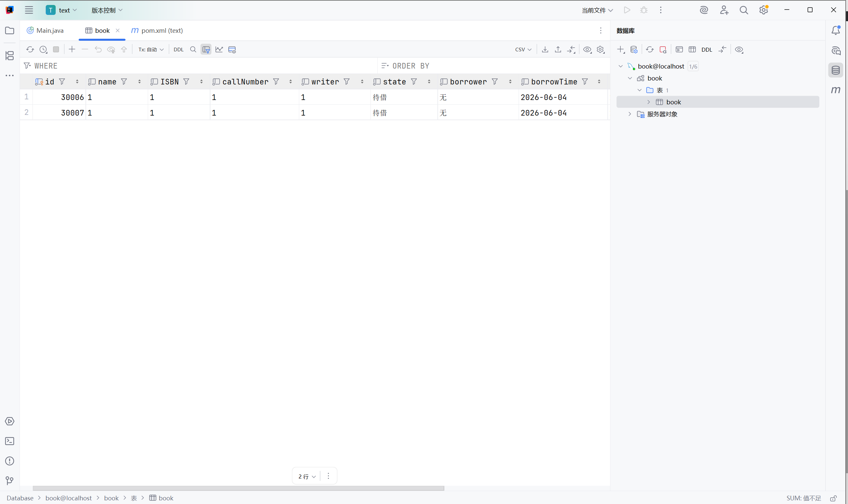Open Terminal tool window icon
The image size is (848, 504).
click(x=10, y=441)
